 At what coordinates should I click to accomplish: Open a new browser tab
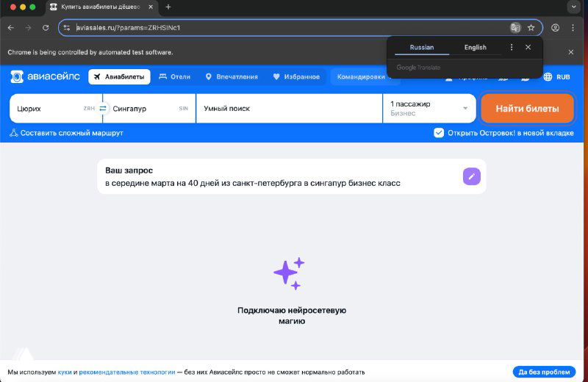(168, 7)
